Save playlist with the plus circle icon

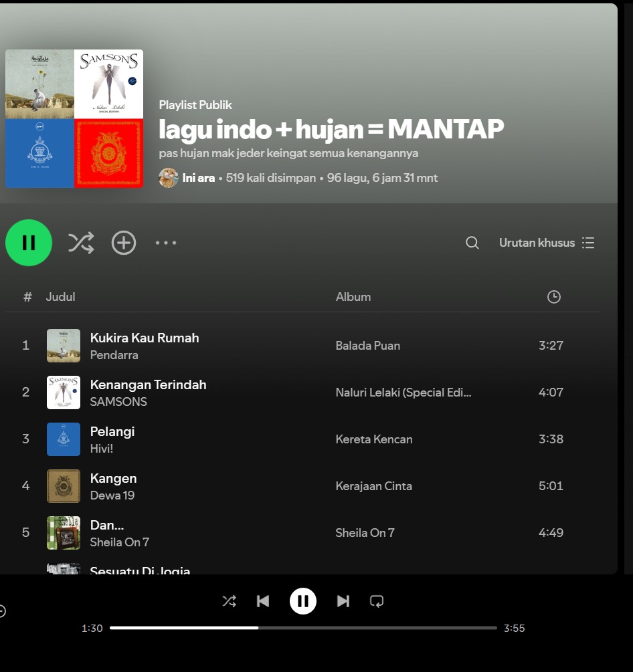pos(124,243)
